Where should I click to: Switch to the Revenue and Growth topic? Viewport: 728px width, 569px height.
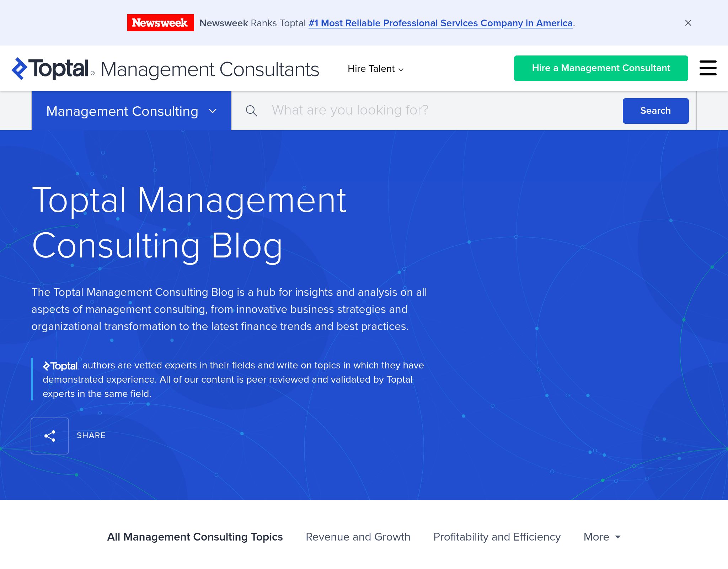tap(358, 537)
